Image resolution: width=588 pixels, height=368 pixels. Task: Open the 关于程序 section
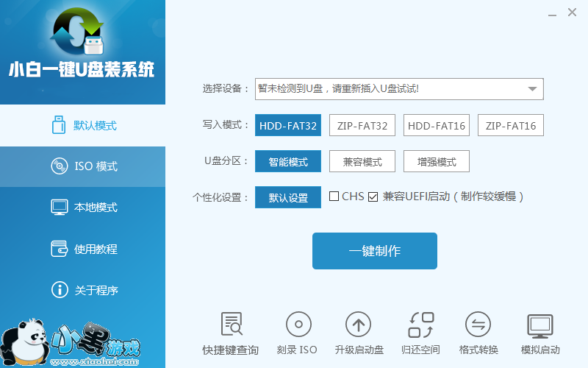tap(82, 290)
